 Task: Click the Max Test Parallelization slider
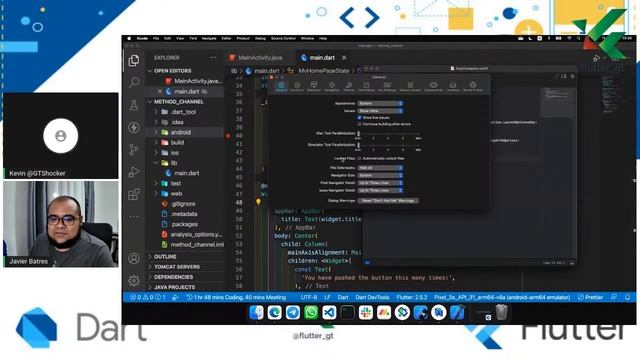(388, 133)
